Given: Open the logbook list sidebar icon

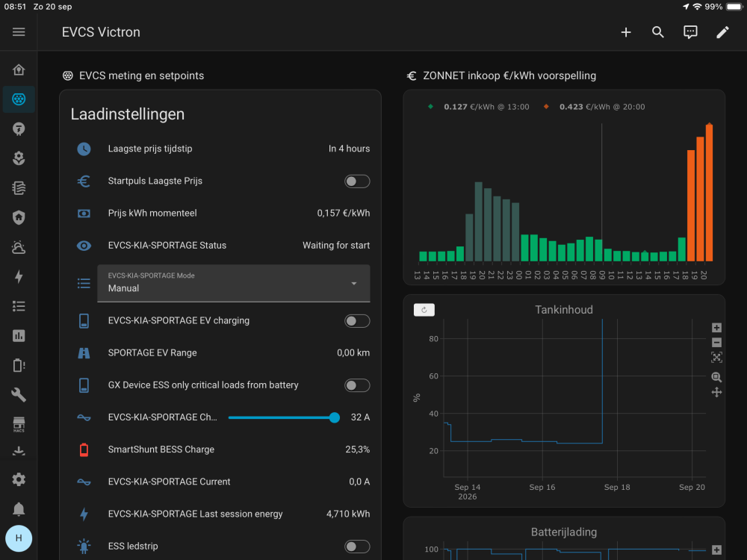Looking at the screenshot, I should (19, 306).
